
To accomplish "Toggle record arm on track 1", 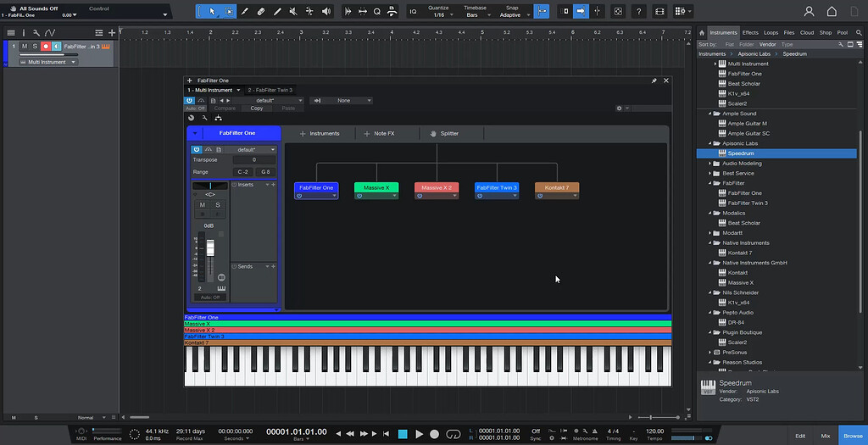I will click(x=46, y=47).
